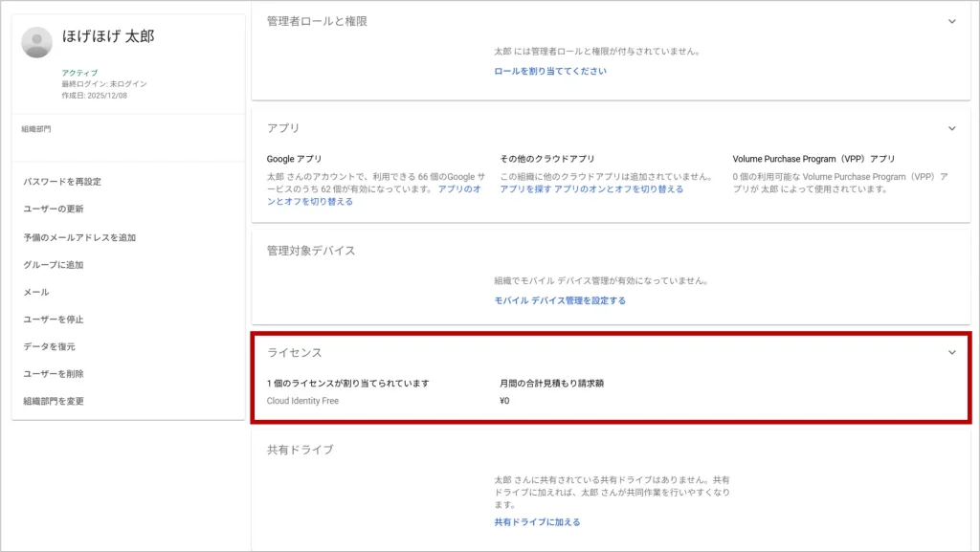The width and height of the screenshot is (980, 552).
Task: Click the user avatar icon for ほげほげ 太郎
Action: 37,42
